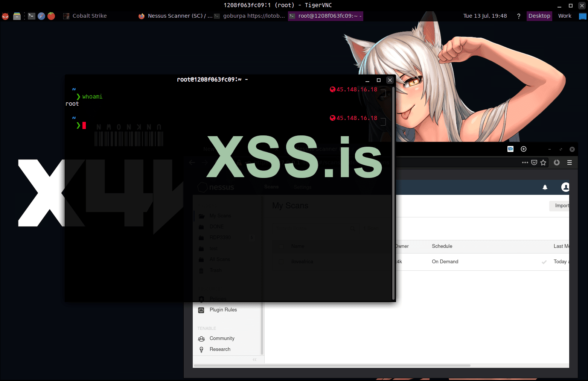Toggle the bookmark star in the address bar

(543, 162)
